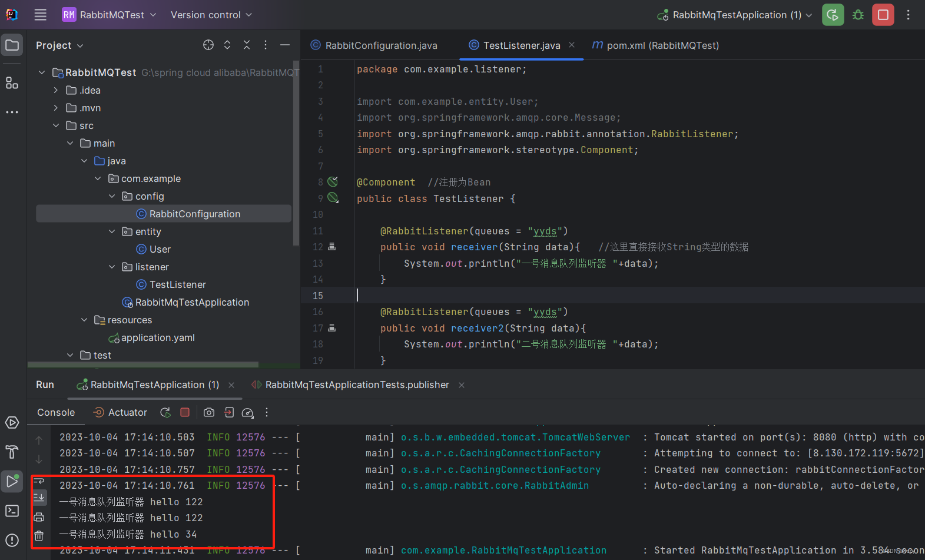Expand all in Project panel
The height and width of the screenshot is (560, 925).
(227, 45)
